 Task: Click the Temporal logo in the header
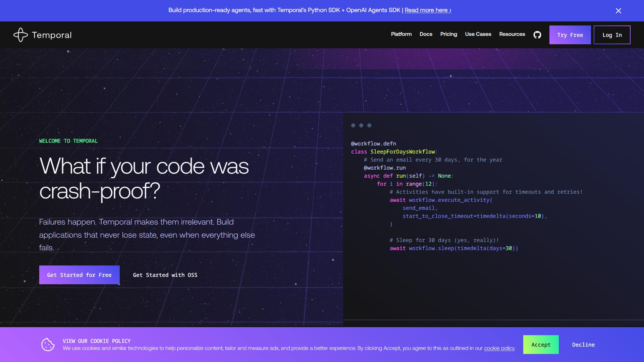pos(43,35)
